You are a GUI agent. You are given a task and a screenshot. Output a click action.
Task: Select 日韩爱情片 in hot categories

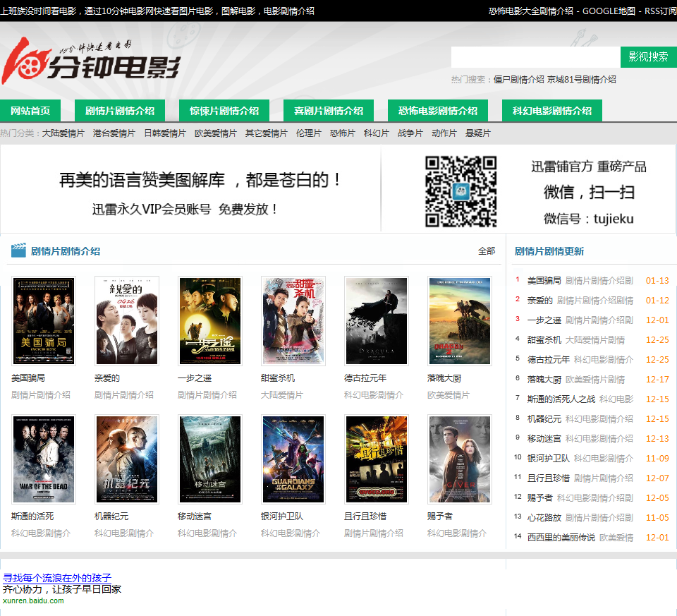tap(165, 133)
